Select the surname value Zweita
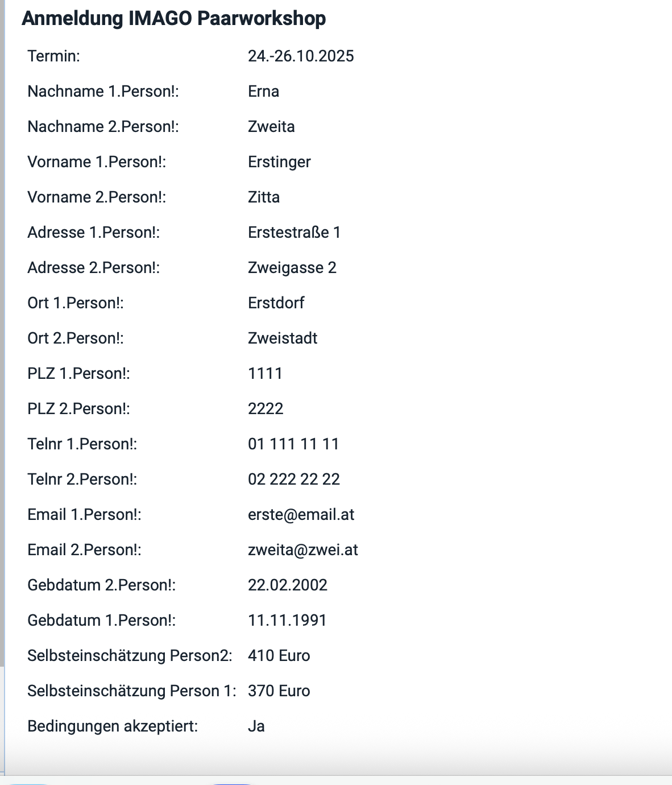This screenshot has width=672, height=785. pyautogui.click(x=271, y=126)
